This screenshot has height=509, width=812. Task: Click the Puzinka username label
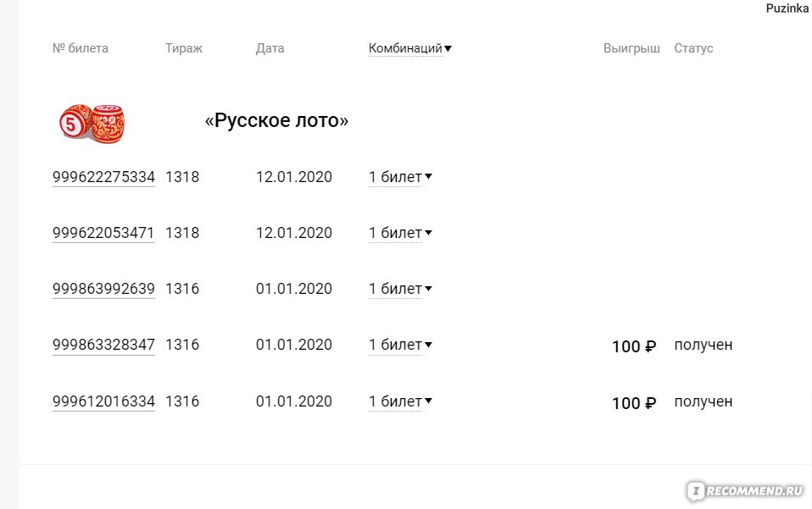[x=787, y=8]
